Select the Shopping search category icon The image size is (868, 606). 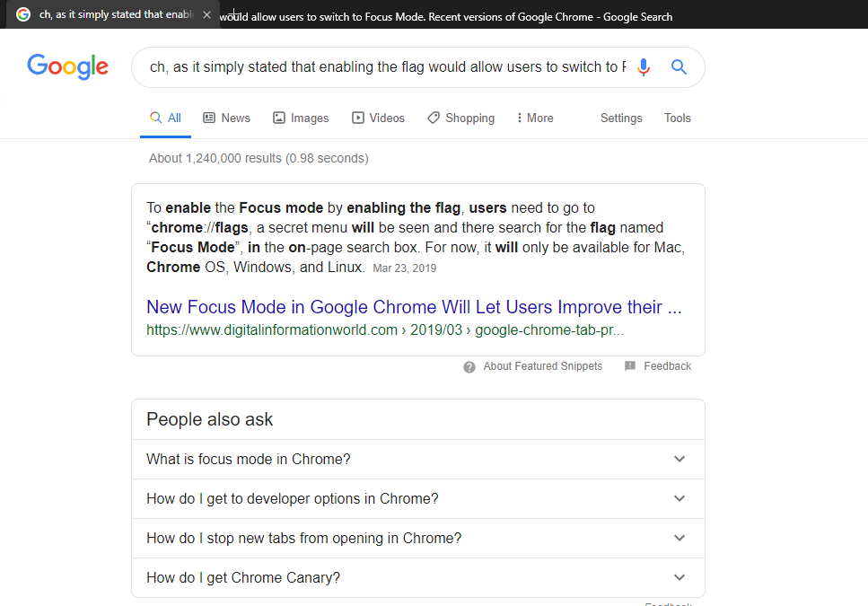(434, 118)
